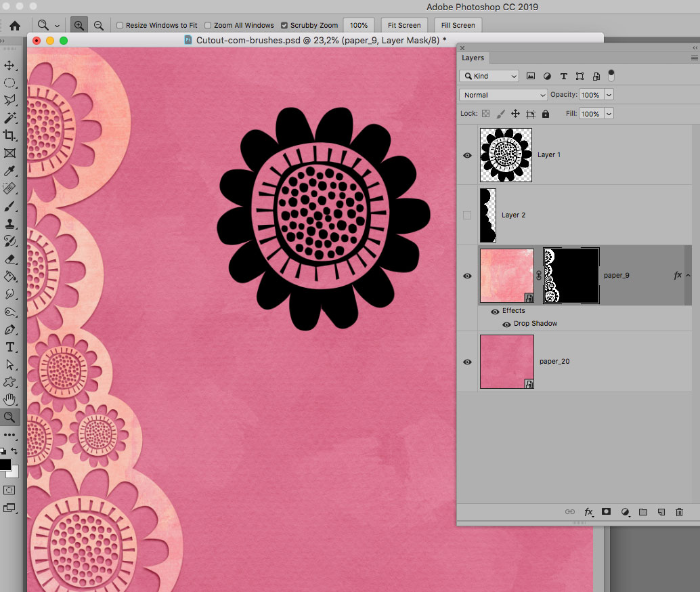This screenshot has width=700, height=592.
Task: Create a new layer
Action: click(x=661, y=512)
